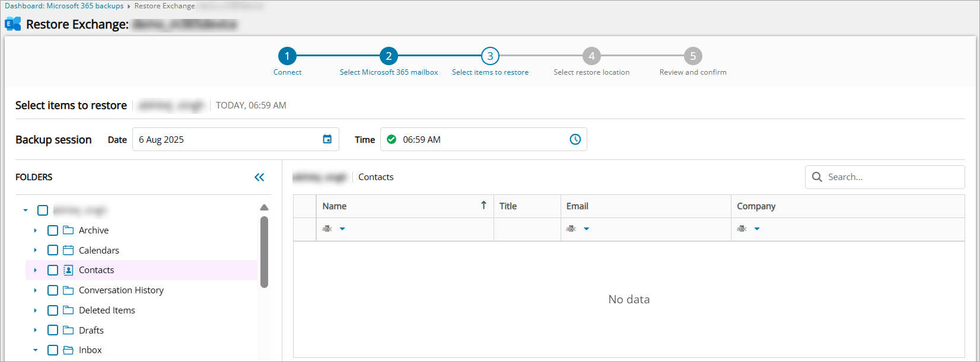This screenshot has height=362, width=980.
Task: Open the Company column filter dropdown
Action: coord(757,229)
